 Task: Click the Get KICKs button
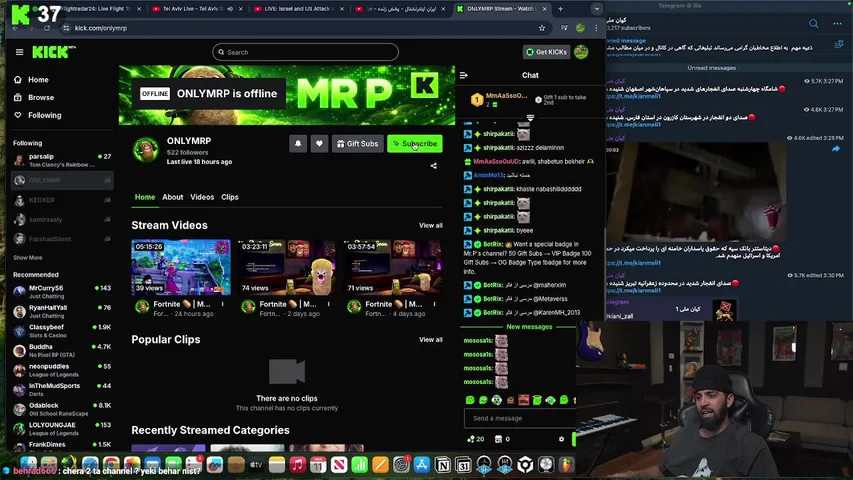click(546, 52)
